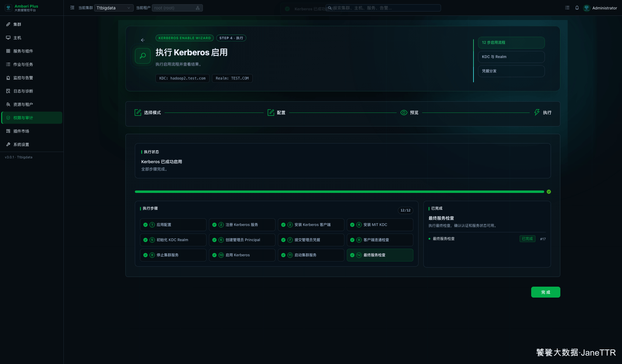Click the green execution progress bar
The height and width of the screenshot is (364, 622).
[340, 192]
